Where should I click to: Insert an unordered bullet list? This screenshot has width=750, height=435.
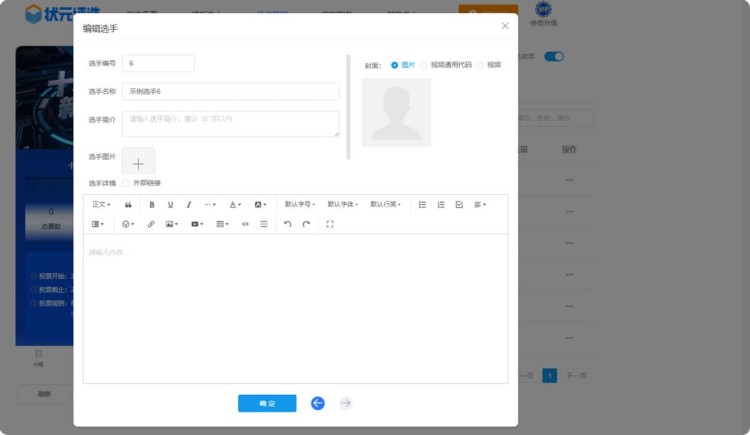coord(422,205)
